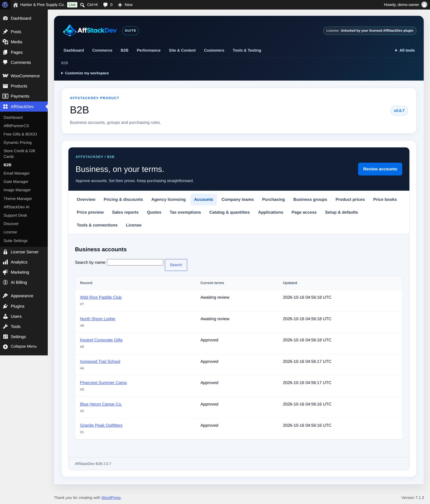Open Dynamic Pricing in the sidebar submenu
The width and height of the screenshot is (430, 504).
18,143
